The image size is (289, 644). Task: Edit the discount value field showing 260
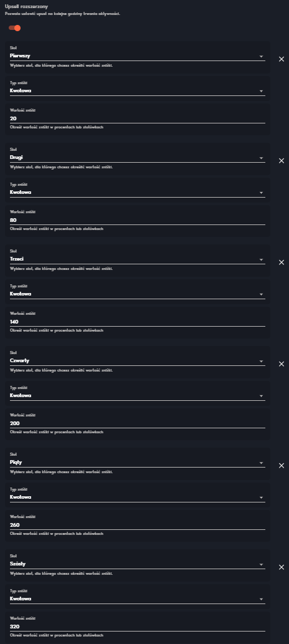coord(138,525)
